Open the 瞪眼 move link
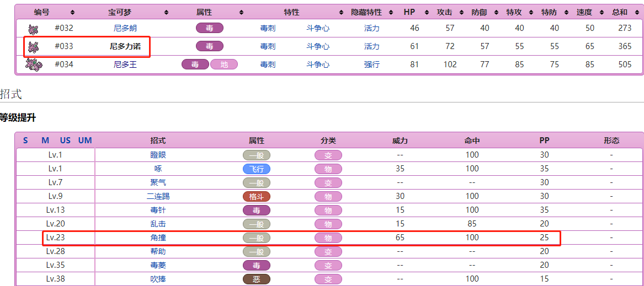The height and width of the screenshot is (286, 644). pyautogui.click(x=158, y=155)
